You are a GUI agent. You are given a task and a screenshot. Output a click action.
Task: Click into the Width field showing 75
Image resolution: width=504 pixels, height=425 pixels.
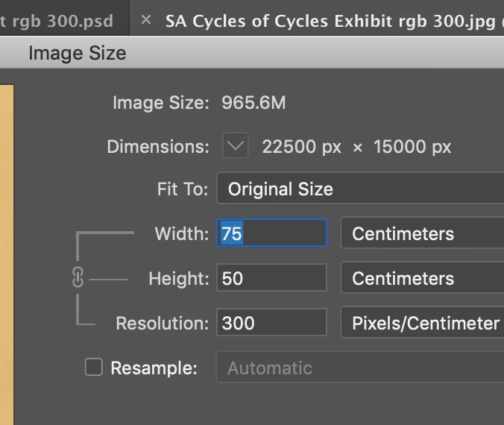tap(272, 233)
